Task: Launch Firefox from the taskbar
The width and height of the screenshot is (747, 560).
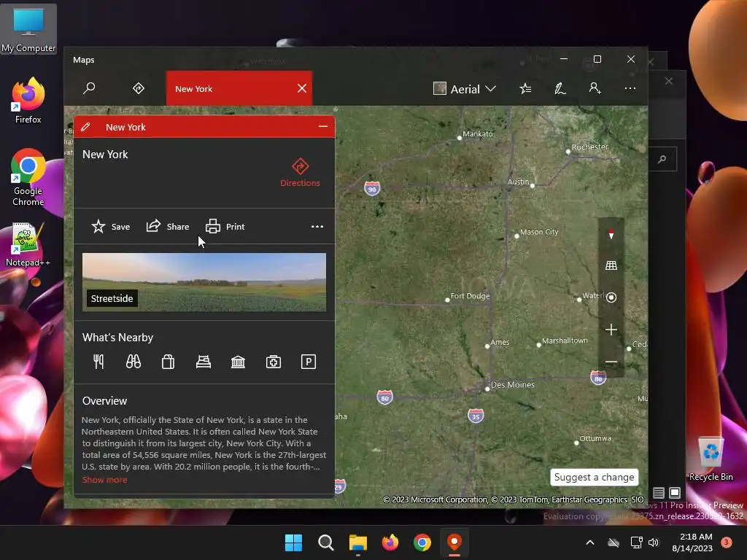Action: tap(390, 542)
